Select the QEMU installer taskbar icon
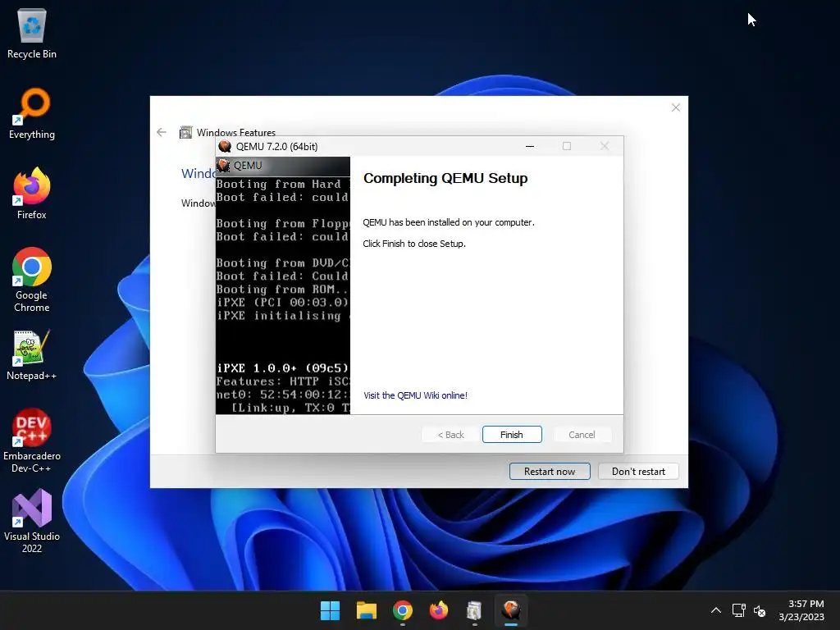The width and height of the screenshot is (840, 630). click(511, 610)
